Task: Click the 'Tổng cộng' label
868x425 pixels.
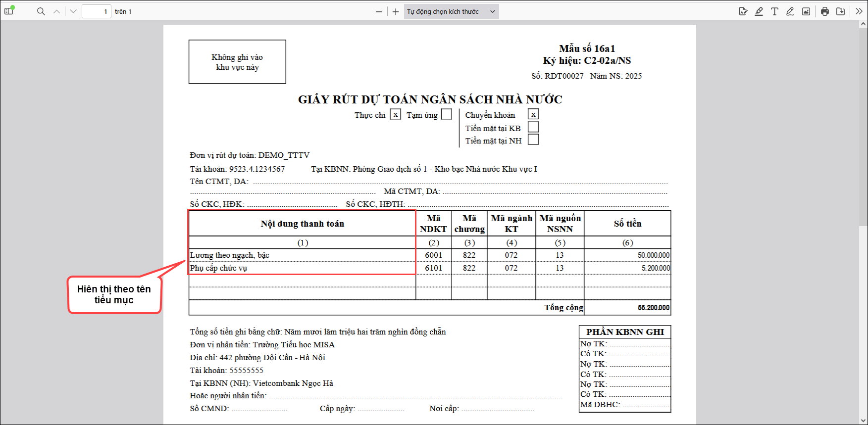Action: coord(563,307)
